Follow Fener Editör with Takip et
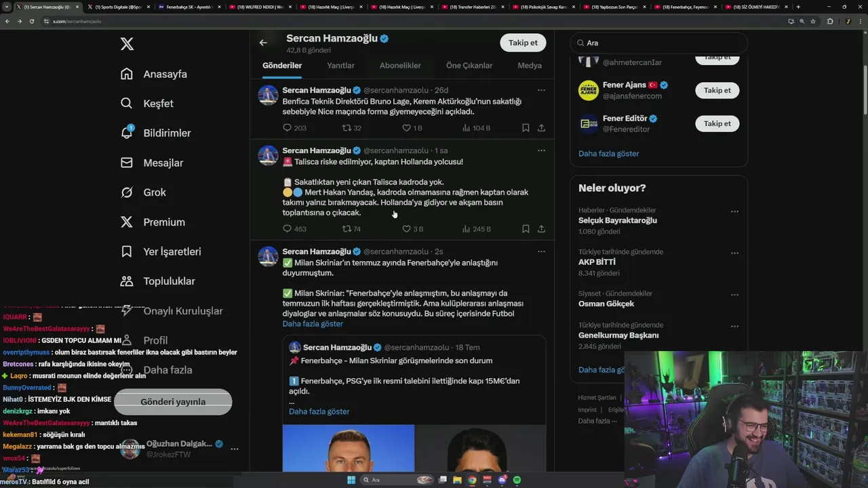The height and width of the screenshot is (488, 868). point(717,123)
